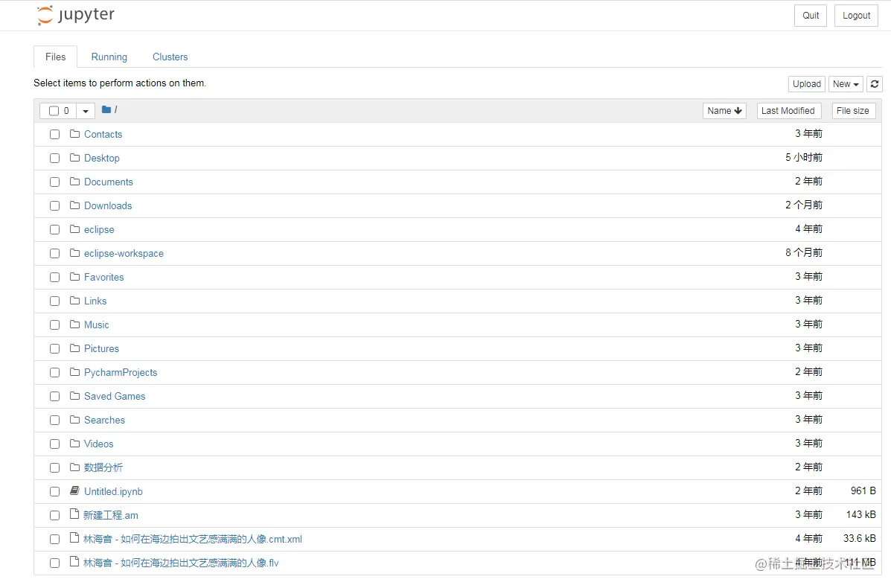Refresh the notebook file list
Image resolution: width=891 pixels, height=588 pixels.
coord(875,84)
